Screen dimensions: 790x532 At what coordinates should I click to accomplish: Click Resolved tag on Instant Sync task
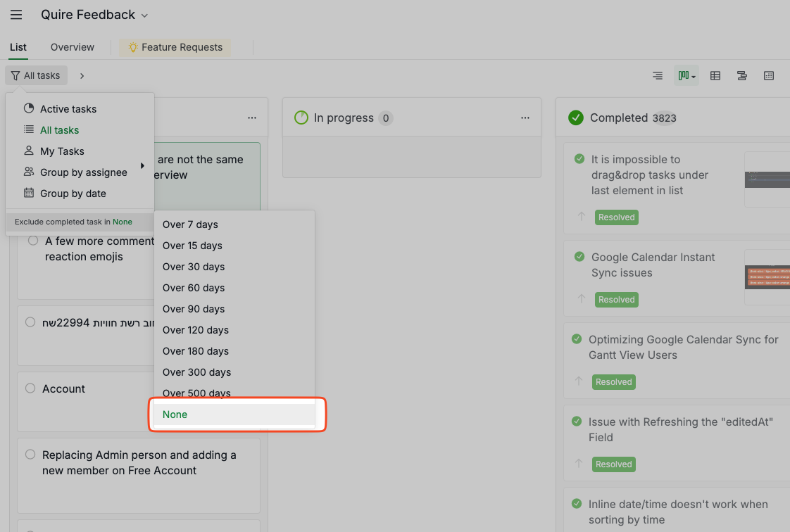coord(617,300)
